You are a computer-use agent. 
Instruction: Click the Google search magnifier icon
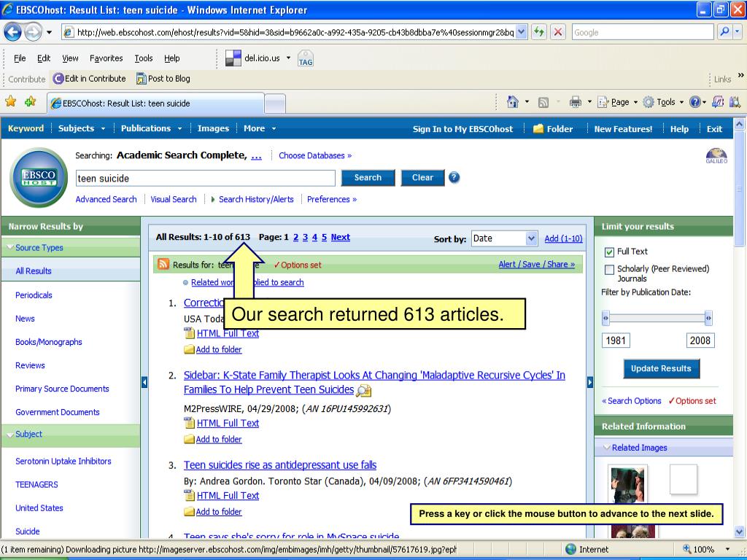pyautogui.click(x=724, y=32)
